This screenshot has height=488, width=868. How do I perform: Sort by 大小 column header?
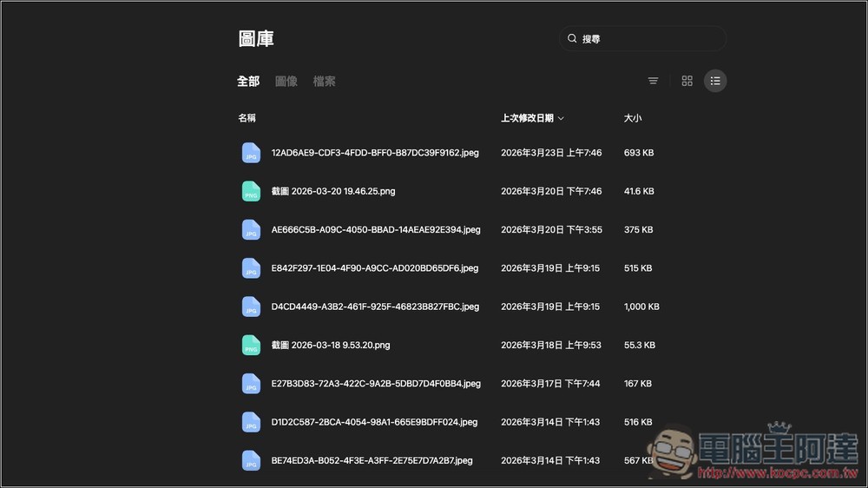click(x=633, y=118)
